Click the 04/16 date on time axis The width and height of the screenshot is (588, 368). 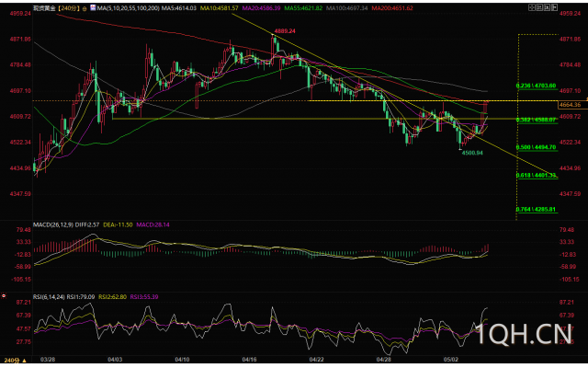(249, 360)
